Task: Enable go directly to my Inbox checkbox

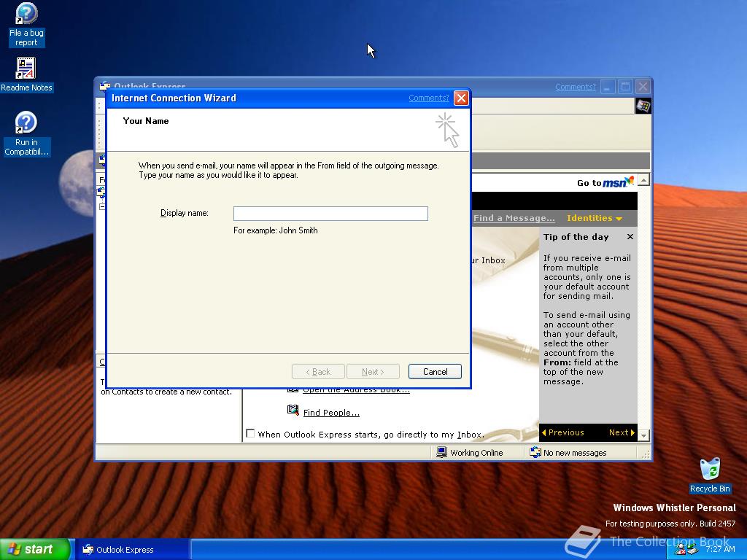Action: coord(250,433)
